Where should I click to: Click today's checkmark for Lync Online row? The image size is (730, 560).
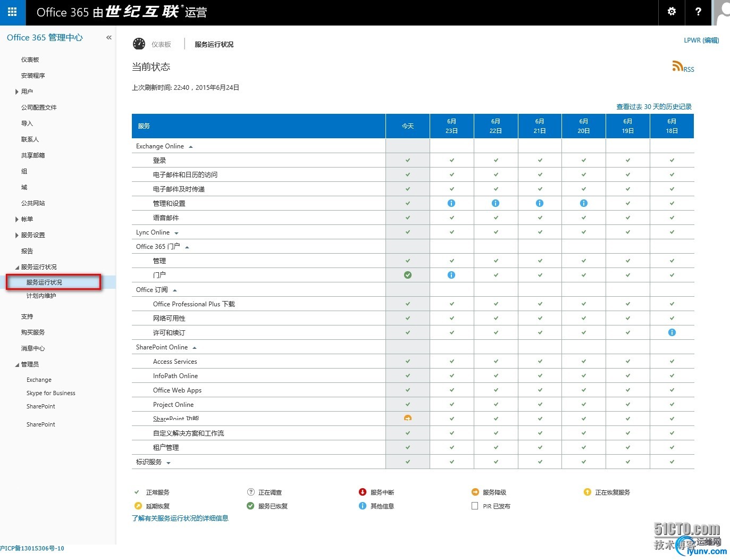(408, 232)
